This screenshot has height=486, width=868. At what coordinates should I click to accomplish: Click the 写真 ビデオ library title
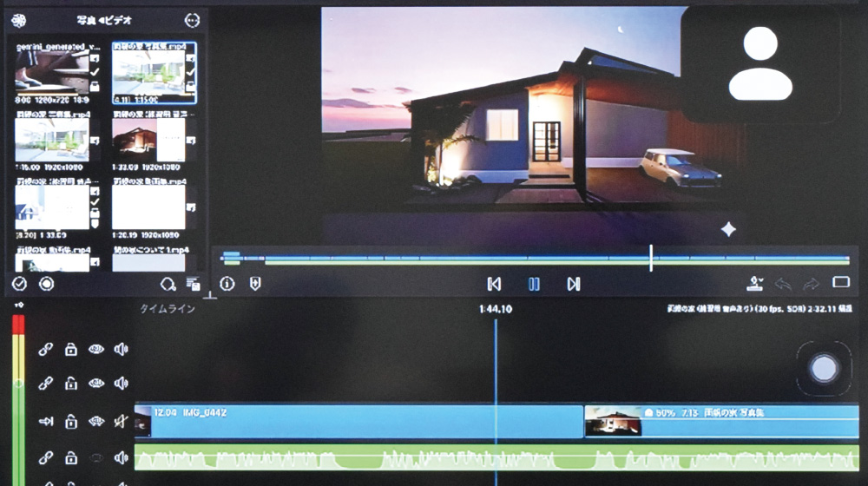[102, 20]
